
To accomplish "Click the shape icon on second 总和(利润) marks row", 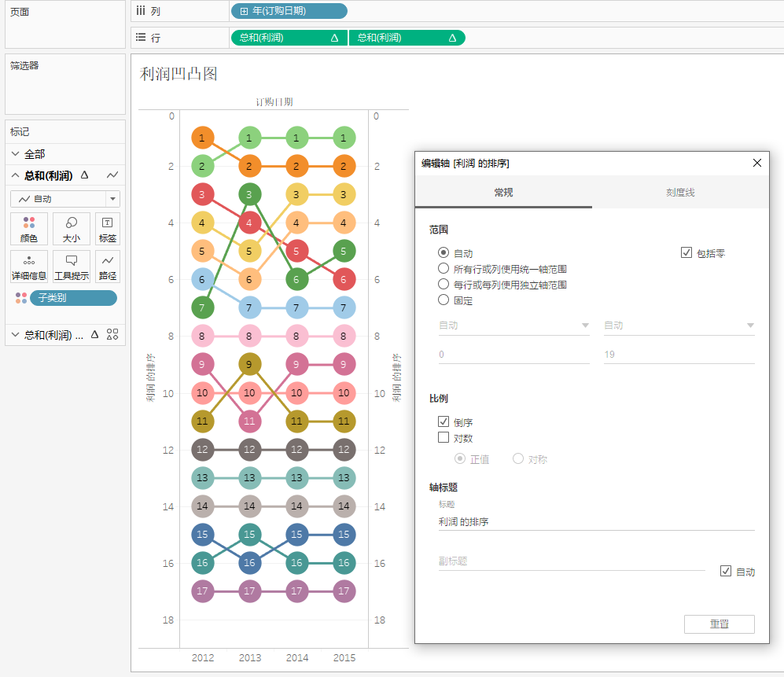I will 112,334.
